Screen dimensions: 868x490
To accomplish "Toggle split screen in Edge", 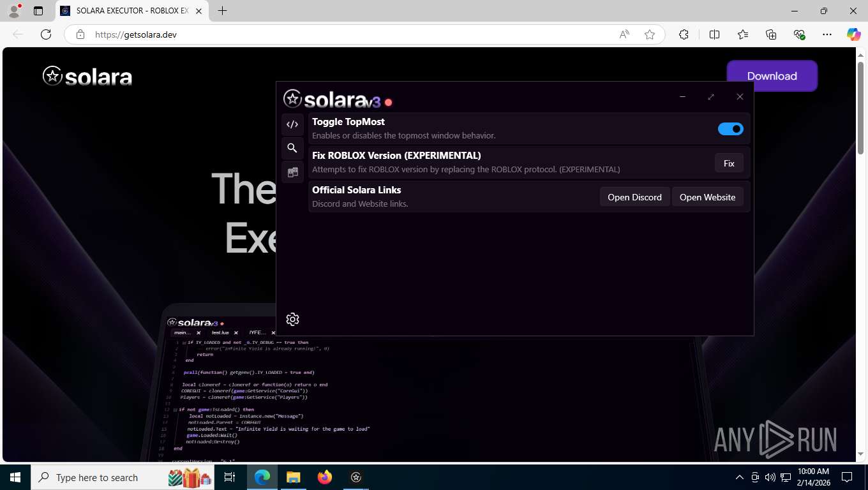I will click(x=714, y=34).
